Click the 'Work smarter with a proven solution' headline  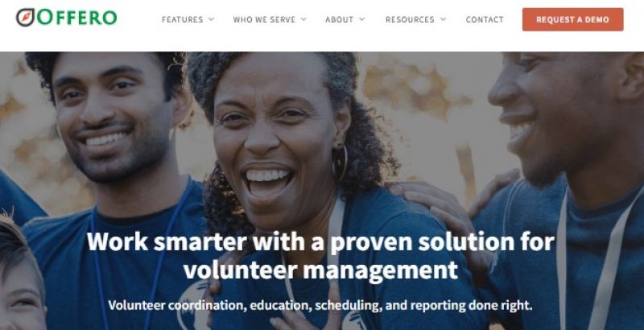tap(320, 255)
